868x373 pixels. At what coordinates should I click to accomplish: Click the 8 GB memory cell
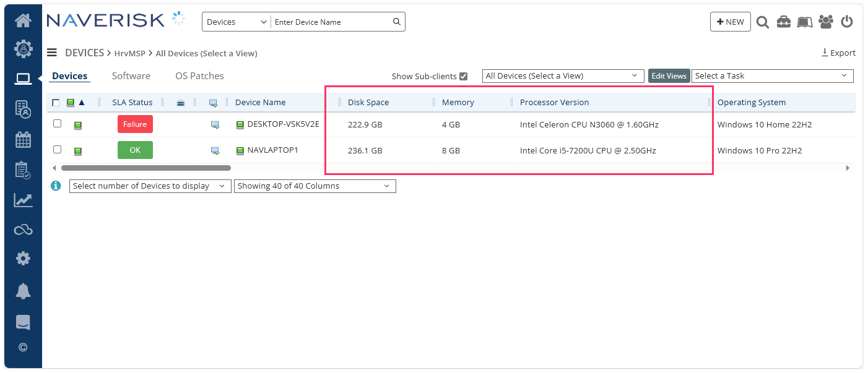click(451, 151)
